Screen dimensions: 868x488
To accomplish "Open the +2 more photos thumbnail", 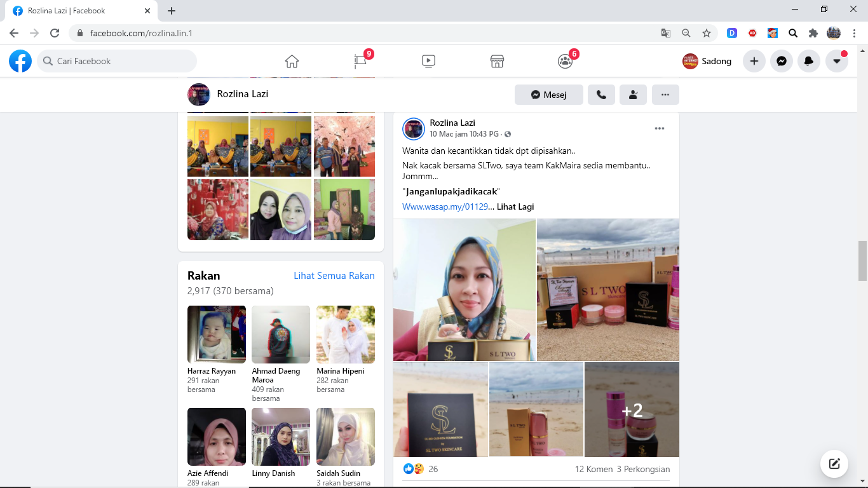I will coord(632,410).
